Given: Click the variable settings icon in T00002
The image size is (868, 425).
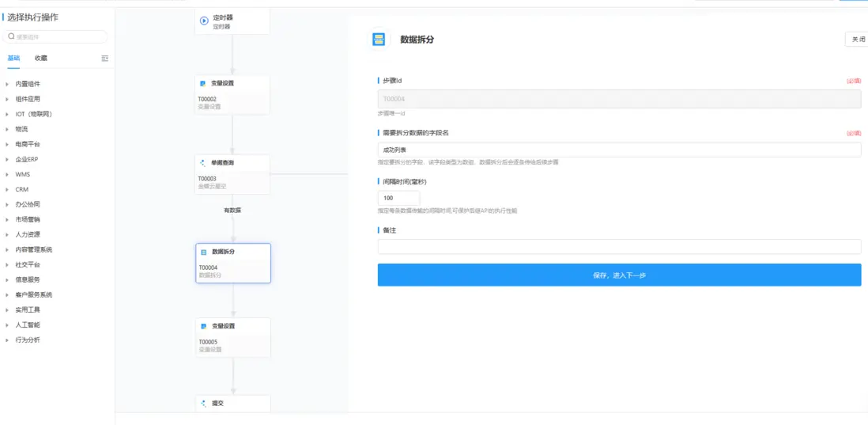Looking at the screenshot, I should 203,84.
